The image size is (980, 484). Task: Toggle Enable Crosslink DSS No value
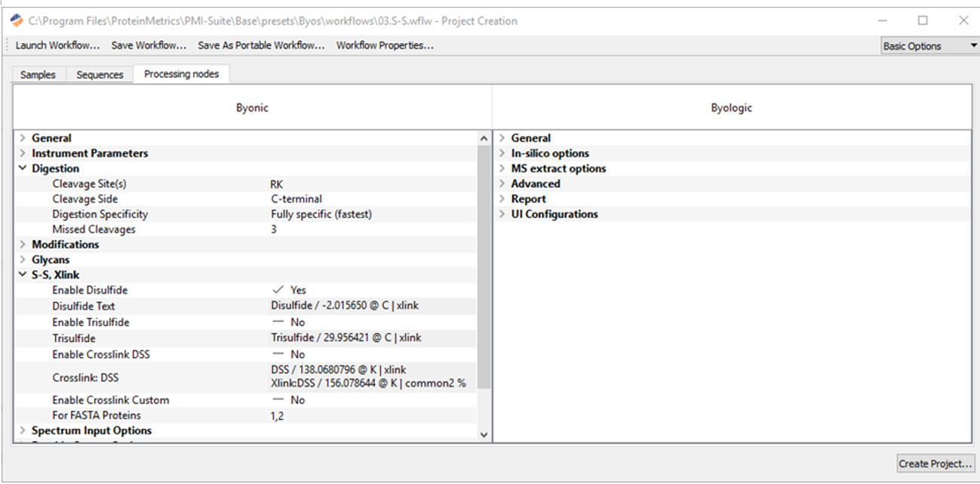pyautogui.click(x=288, y=354)
